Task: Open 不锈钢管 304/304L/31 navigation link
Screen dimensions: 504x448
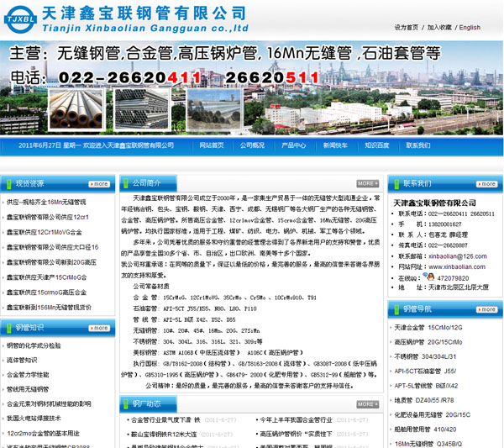Action: pyautogui.click(x=425, y=356)
